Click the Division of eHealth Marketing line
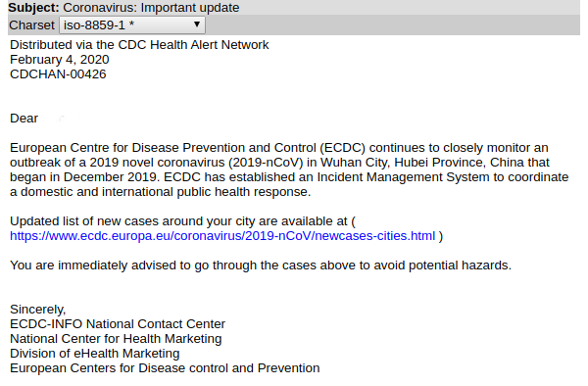Viewport: 588px width, 386px height. 95,354
